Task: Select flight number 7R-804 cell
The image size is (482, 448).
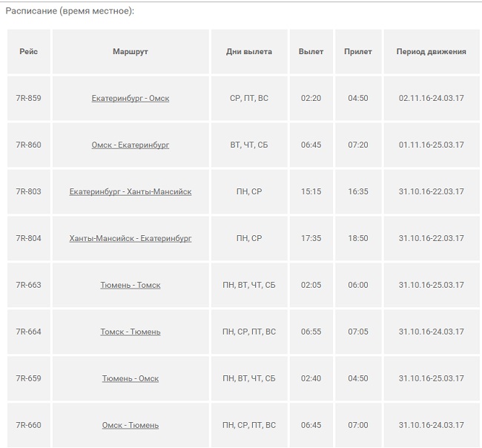Action: tap(29, 238)
